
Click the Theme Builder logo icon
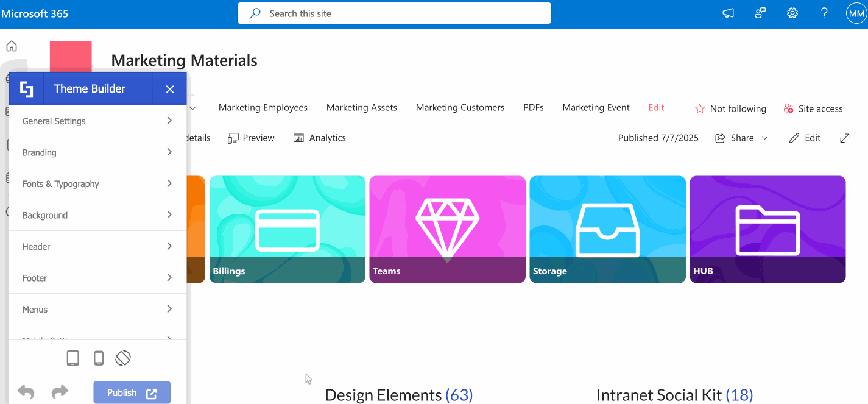[x=26, y=89]
